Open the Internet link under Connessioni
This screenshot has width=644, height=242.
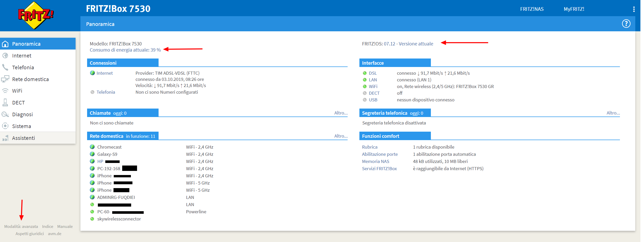click(x=105, y=73)
